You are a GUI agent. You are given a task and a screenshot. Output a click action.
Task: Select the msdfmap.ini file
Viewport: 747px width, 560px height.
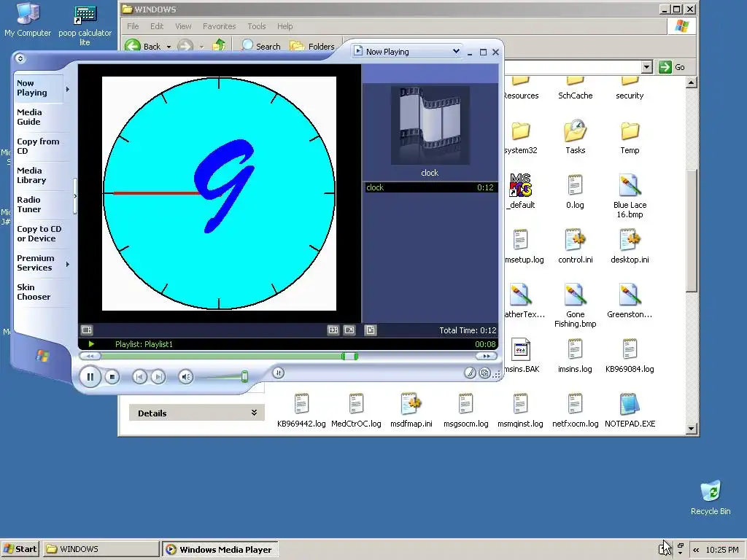coord(411,411)
